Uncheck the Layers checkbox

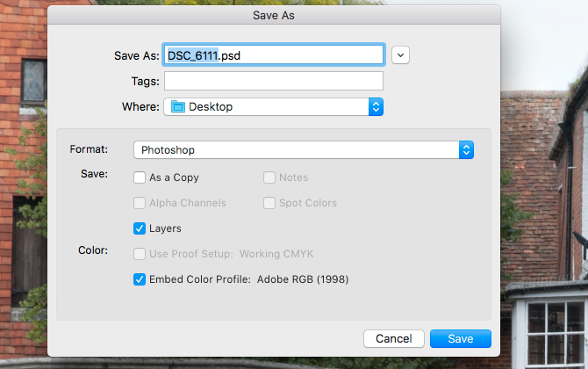(140, 228)
